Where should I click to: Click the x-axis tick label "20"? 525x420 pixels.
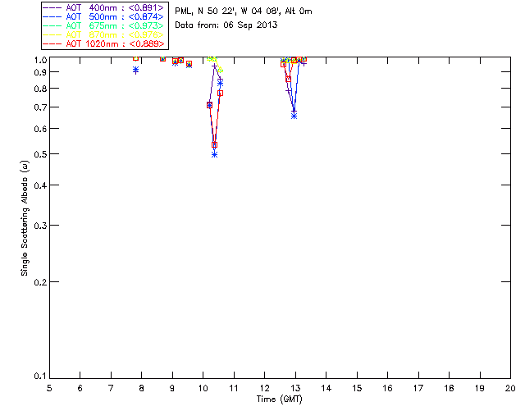point(510,388)
